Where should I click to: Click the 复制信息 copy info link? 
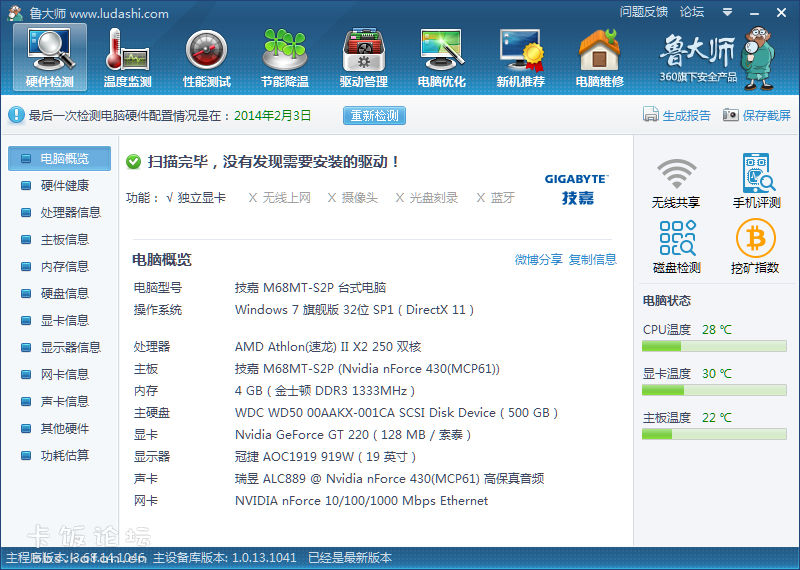tap(592, 259)
